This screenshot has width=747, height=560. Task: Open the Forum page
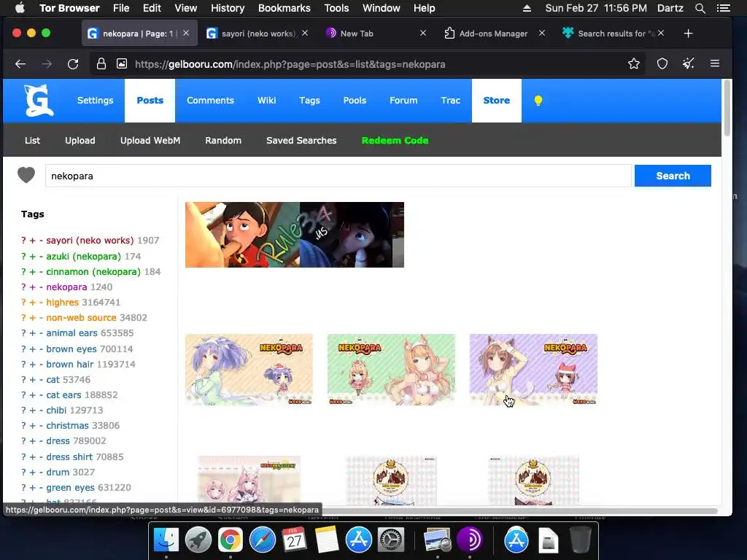click(403, 101)
